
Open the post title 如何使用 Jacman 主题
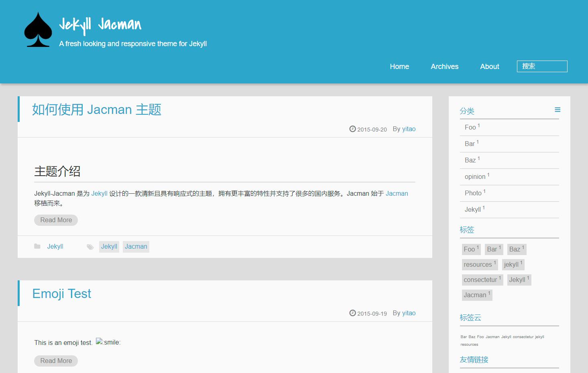(96, 109)
